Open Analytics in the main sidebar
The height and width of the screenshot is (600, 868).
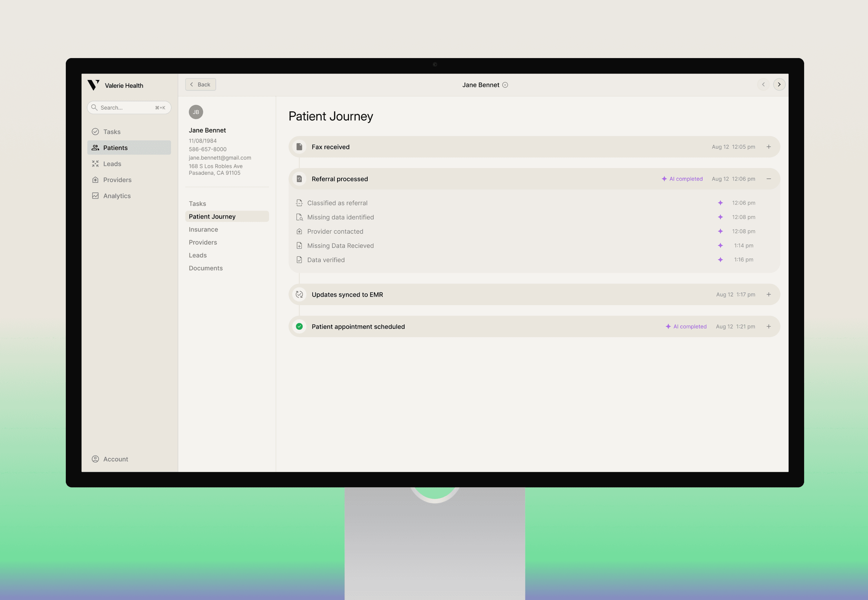click(x=117, y=196)
